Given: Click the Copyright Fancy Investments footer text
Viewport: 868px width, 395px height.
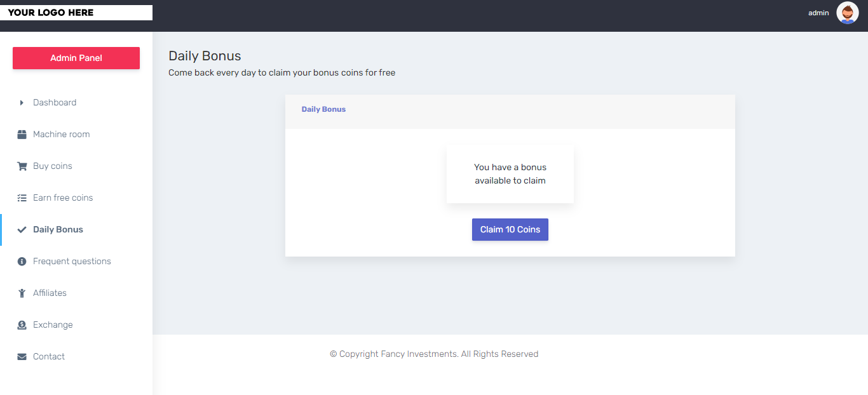Looking at the screenshot, I should pos(434,354).
